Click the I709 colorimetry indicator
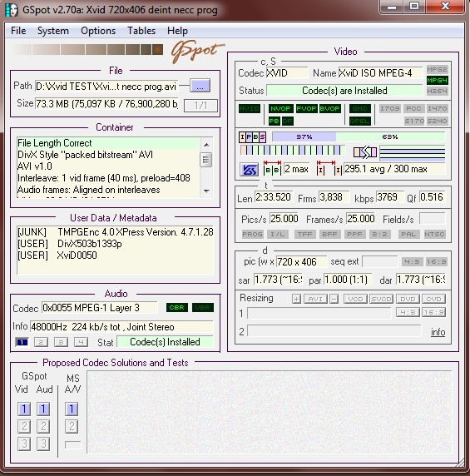The height and width of the screenshot is (476, 470). [389, 108]
